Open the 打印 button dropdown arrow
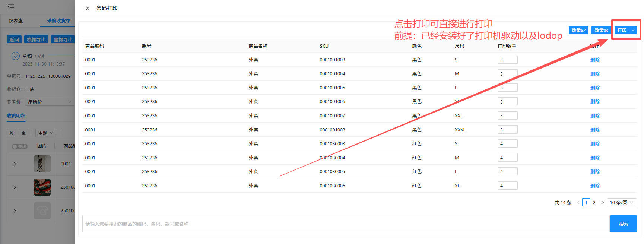Viewport: 644px width, 244px height. click(633, 30)
